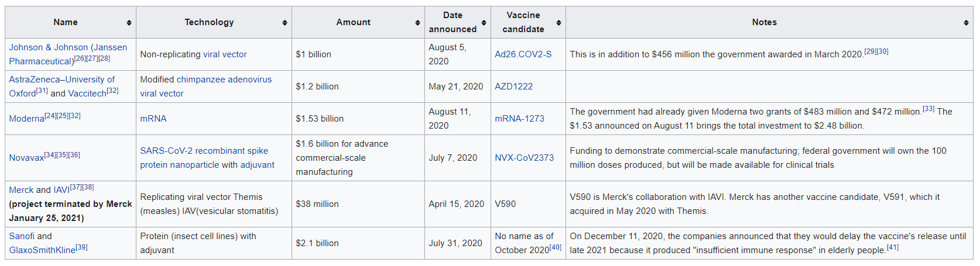
Task: Click the GlaxoSmithKline link
Action: pyautogui.click(x=42, y=250)
